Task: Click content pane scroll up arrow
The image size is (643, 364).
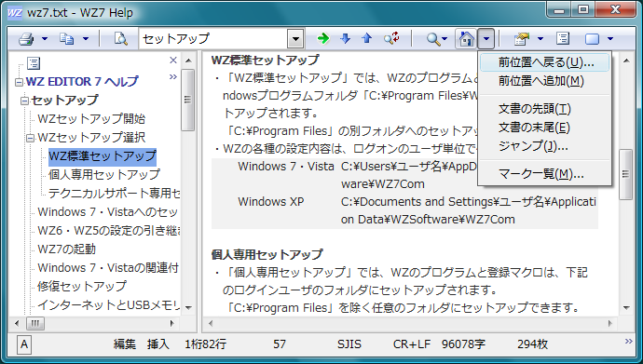Action: tap(626, 61)
